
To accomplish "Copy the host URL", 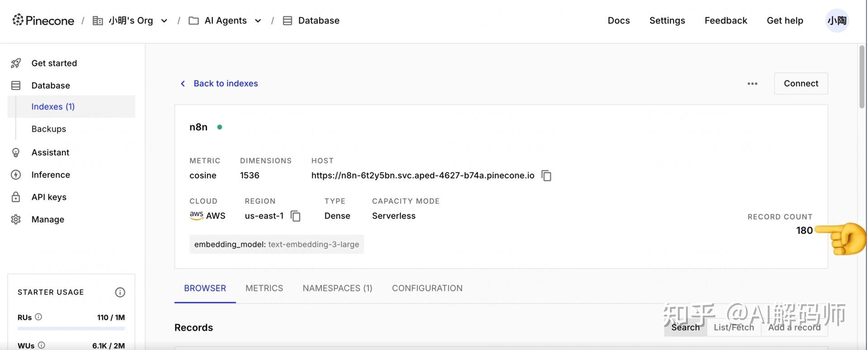I will tap(547, 176).
